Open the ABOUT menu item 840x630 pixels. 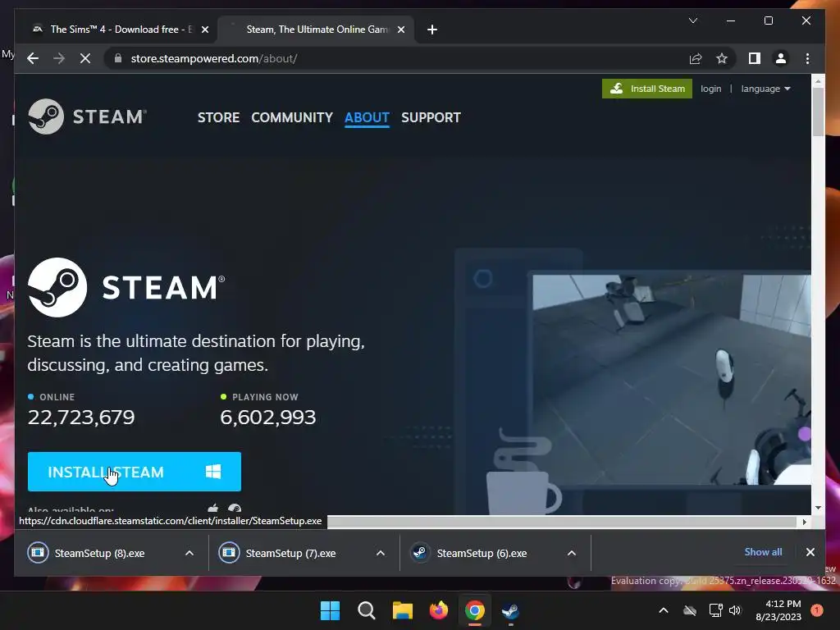click(367, 117)
